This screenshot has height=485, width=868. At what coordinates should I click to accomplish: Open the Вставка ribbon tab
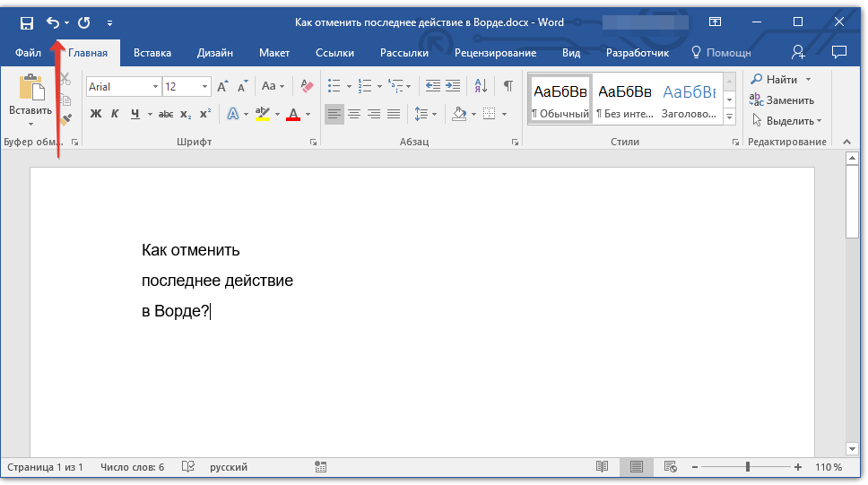tap(152, 53)
